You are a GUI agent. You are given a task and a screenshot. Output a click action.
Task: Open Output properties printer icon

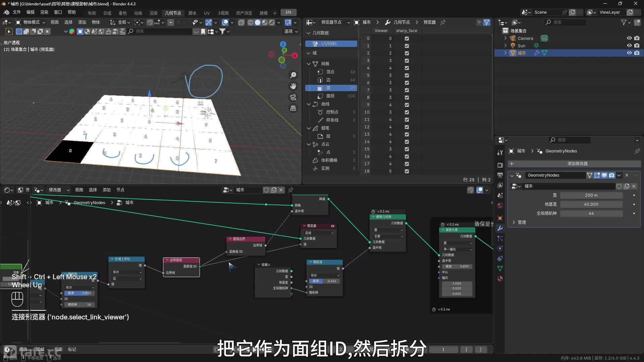pyautogui.click(x=500, y=175)
